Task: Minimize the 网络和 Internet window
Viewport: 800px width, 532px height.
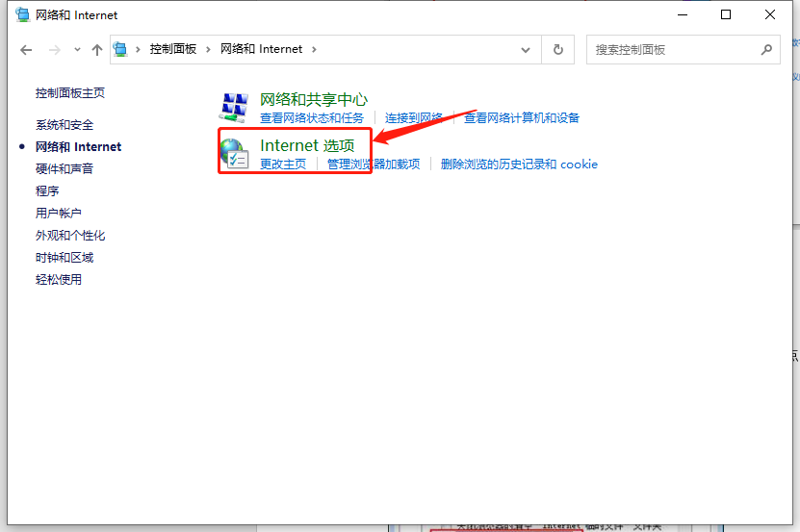Action: (683, 14)
